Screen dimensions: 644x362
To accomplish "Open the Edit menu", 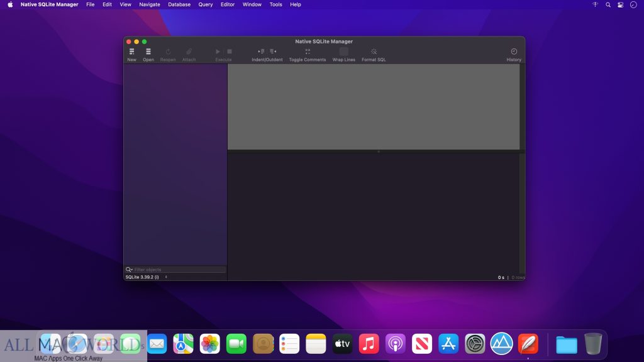I will (x=107, y=4).
